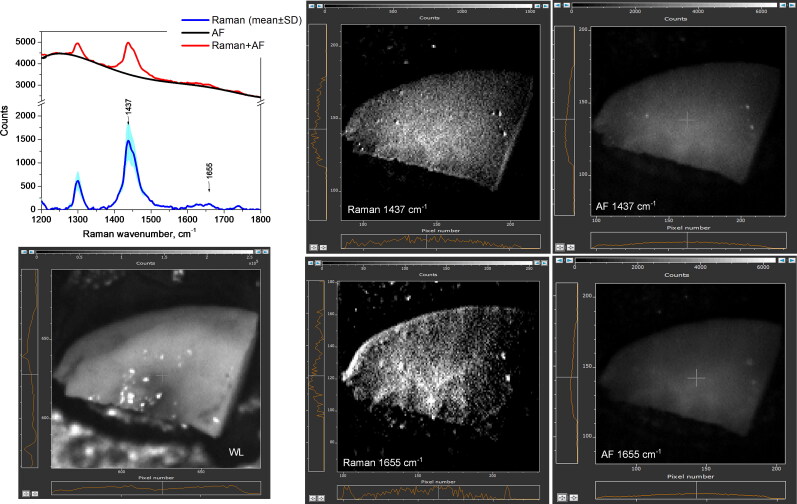Screen dimensions: 797x504
Task: Click horizontal profile plot under AF 1655 image
Action: pos(691,490)
